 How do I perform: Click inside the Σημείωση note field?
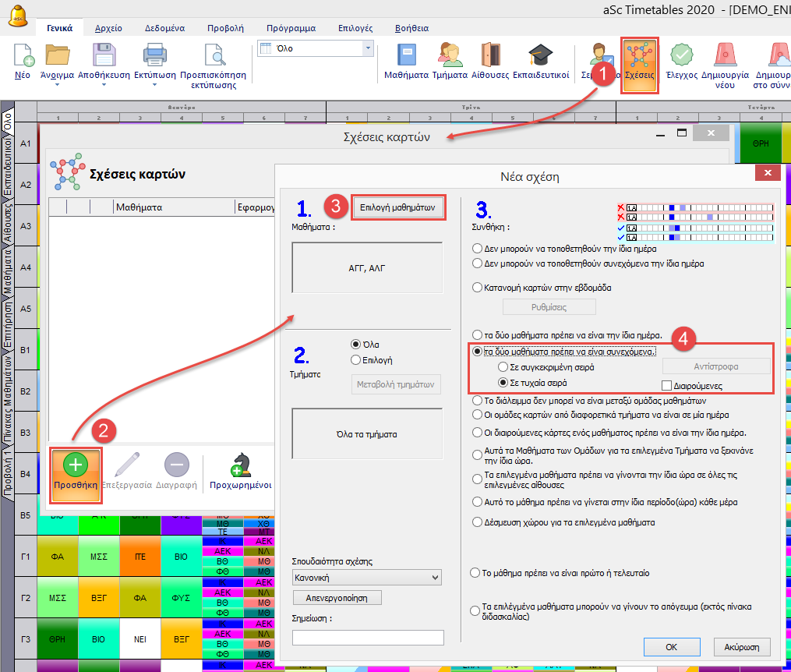tap(367, 638)
